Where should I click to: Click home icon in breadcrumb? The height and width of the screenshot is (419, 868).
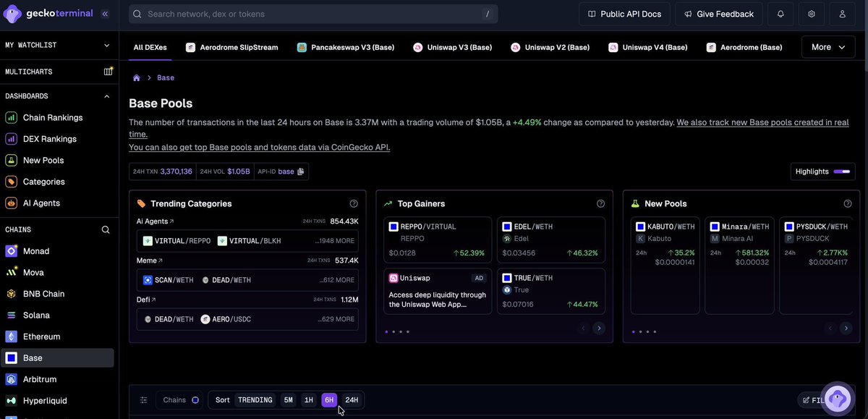point(136,77)
